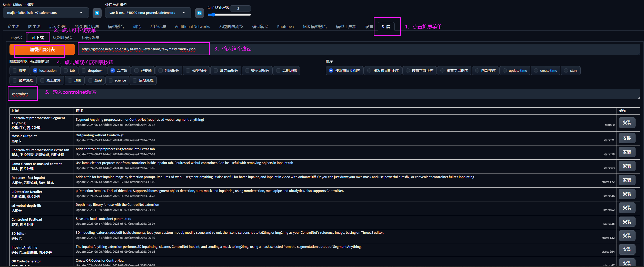Focus the controlnet search box
The image size is (644, 267).
pyautogui.click(x=325, y=94)
